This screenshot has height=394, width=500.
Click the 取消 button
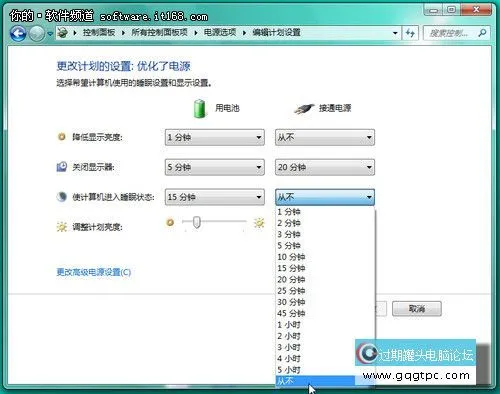click(x=417, y=309)
